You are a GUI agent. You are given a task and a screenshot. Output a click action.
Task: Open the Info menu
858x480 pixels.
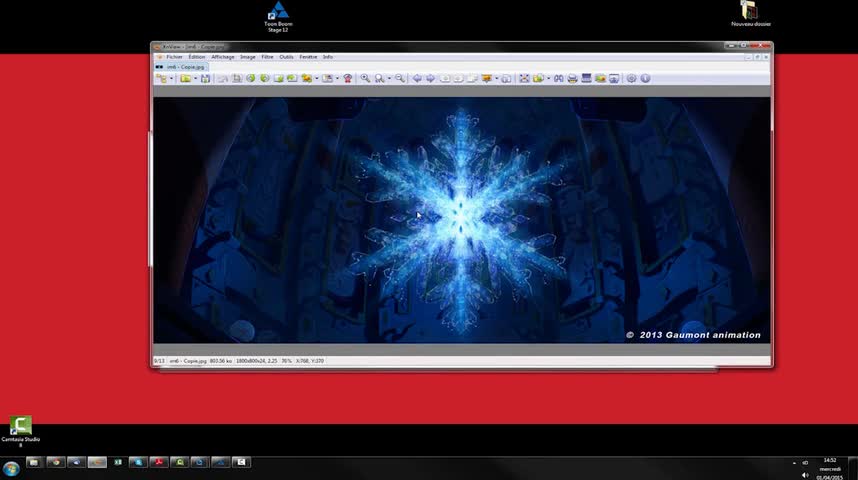[x=327, y=57]
